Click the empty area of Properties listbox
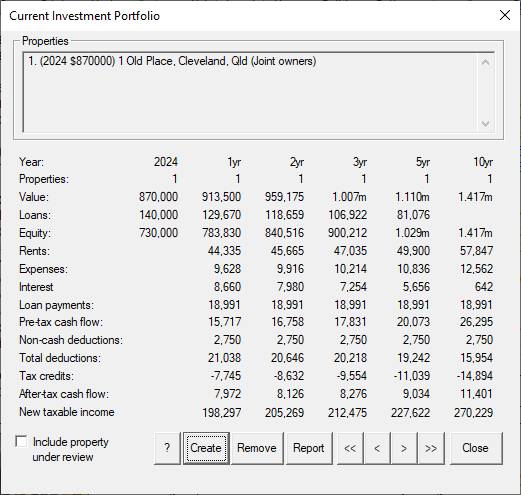 250,100
